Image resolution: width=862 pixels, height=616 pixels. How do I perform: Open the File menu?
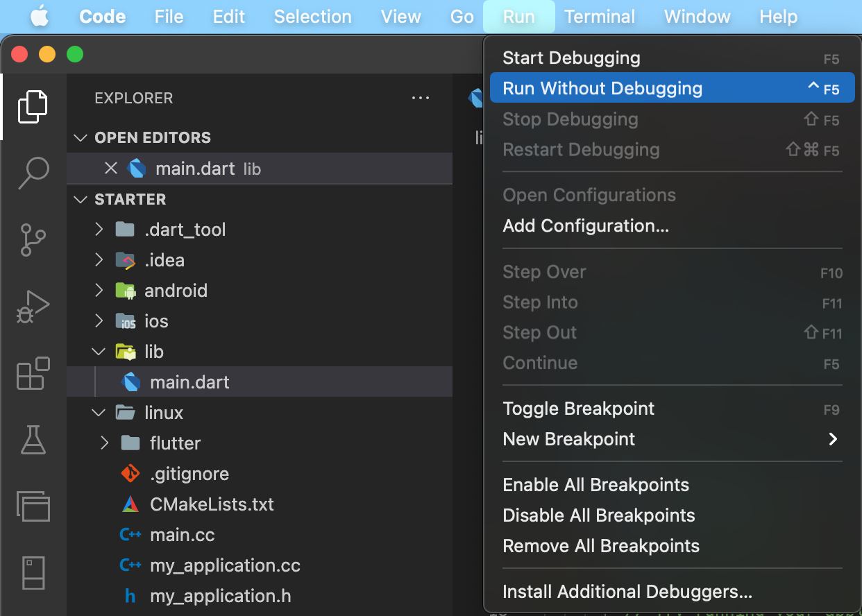pos(169,17)
